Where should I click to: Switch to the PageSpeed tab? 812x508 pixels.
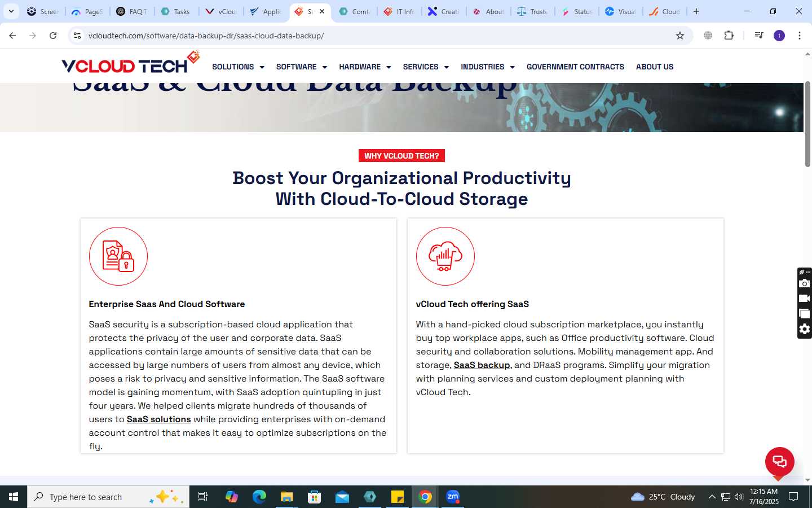[88, 11]
